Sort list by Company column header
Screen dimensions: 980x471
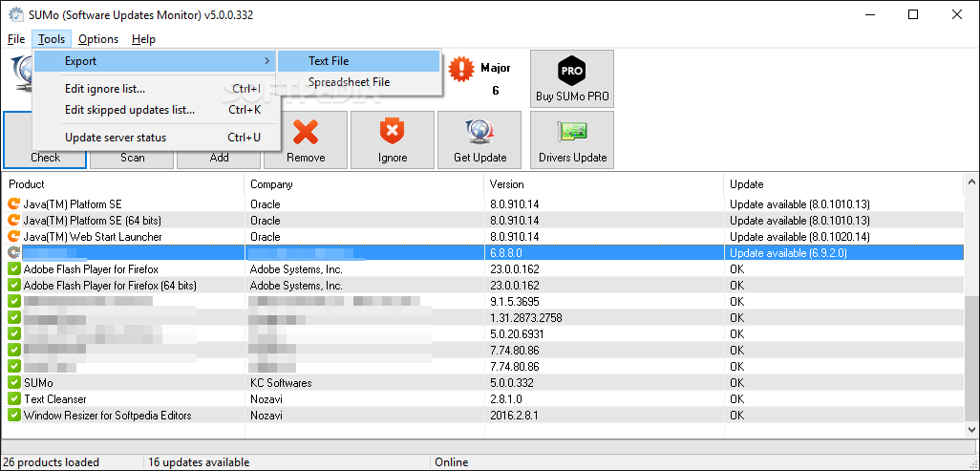pyautogui.click(x=364, y=184)
